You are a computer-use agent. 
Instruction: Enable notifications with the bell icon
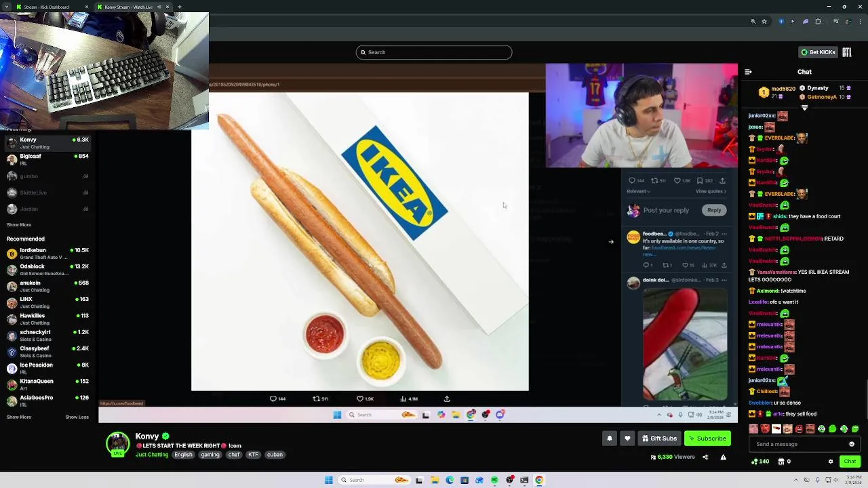[609, 439]
